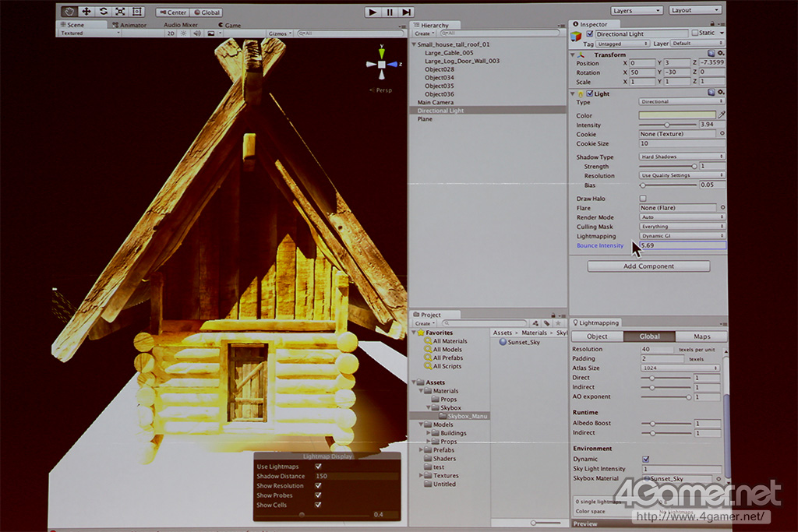Click the Light component help book icon
Image resolution: width=798 pixels, height=532 pixels.
point(711,93)
